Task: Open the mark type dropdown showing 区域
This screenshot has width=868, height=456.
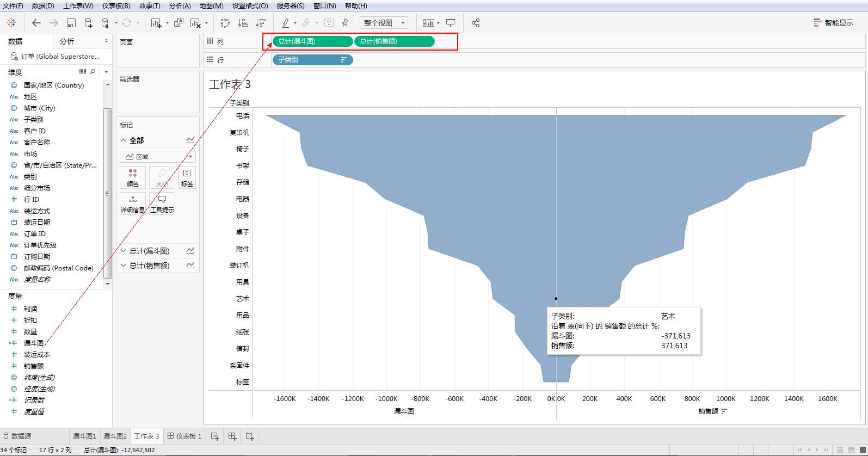Action: click(x=158, y=157)
